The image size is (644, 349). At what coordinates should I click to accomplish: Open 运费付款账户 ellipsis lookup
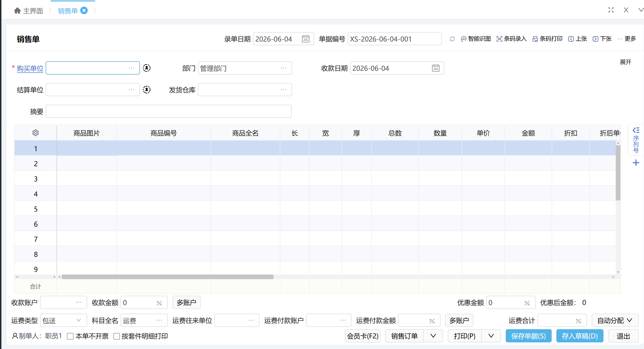[343, 320]
